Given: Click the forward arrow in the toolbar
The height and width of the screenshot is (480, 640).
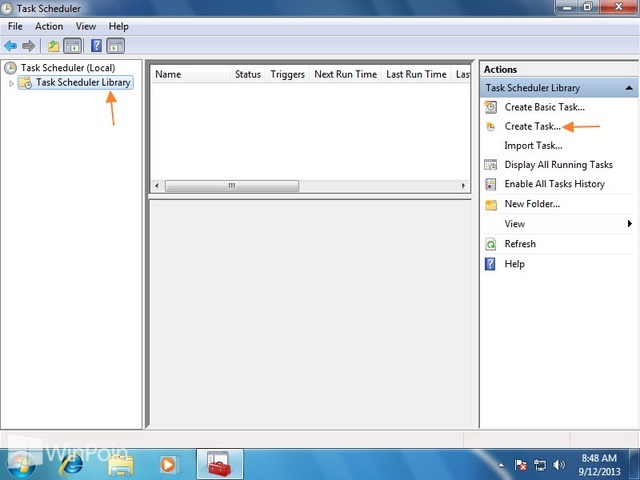Looking at the screenshot, I should 28,46.
